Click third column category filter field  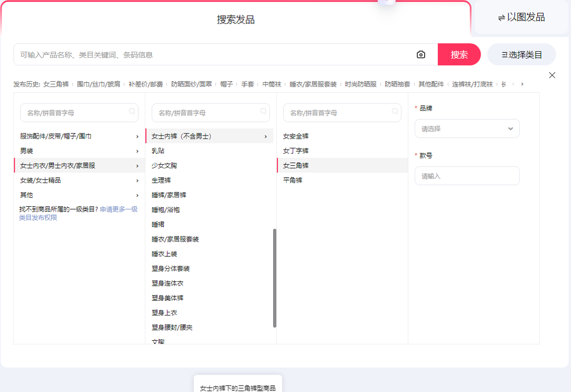(342, 113)
